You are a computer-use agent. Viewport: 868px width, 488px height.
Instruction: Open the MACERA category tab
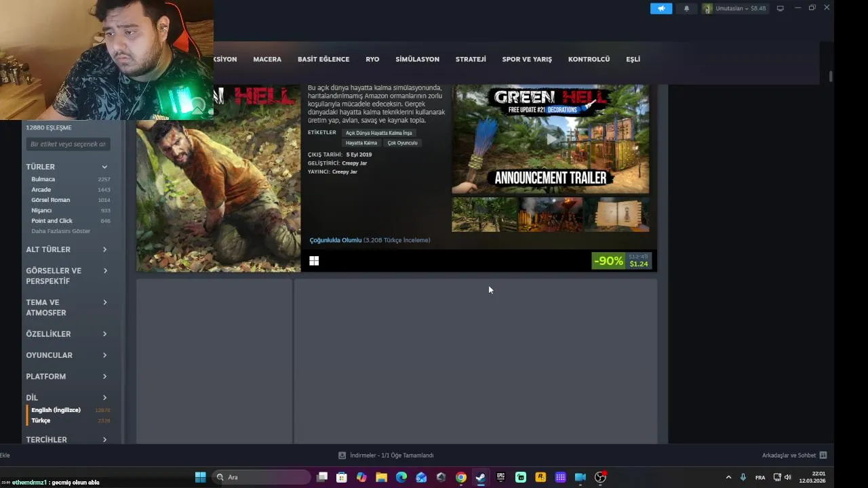(x=267, y=59)
